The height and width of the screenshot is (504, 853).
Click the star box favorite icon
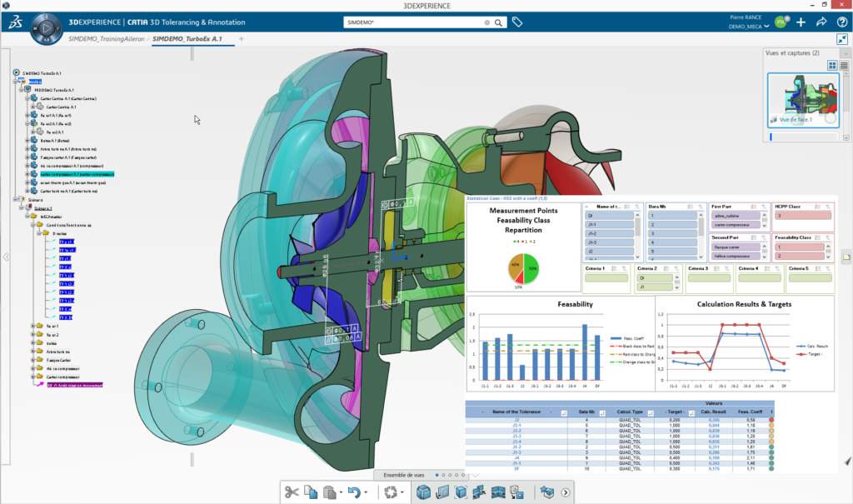pyautogui.click(x=546, y=492)
